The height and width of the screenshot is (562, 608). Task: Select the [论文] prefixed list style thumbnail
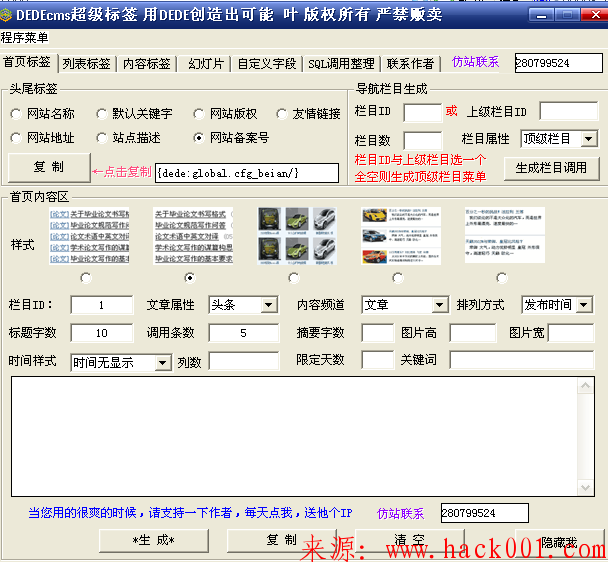[89, 236]
